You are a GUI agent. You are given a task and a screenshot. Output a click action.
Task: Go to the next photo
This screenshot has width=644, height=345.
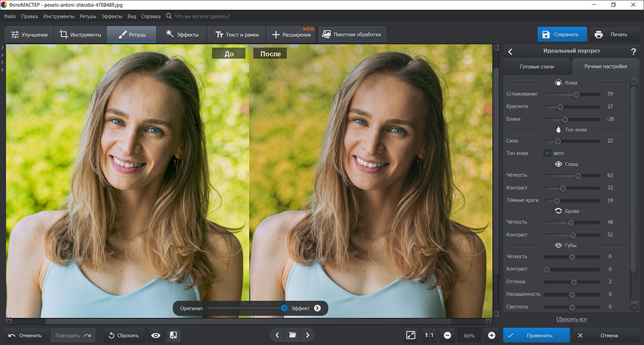pyautogui.click(x=308, y=335)
